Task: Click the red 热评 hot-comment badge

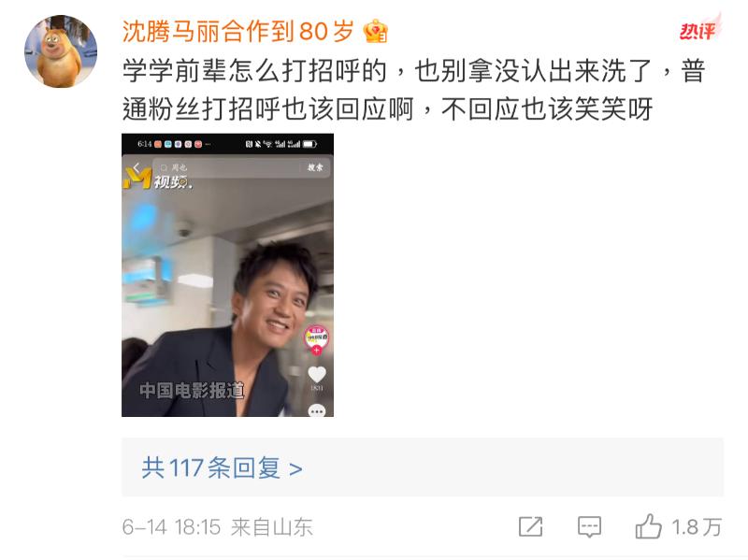Action: pos(699,30)
